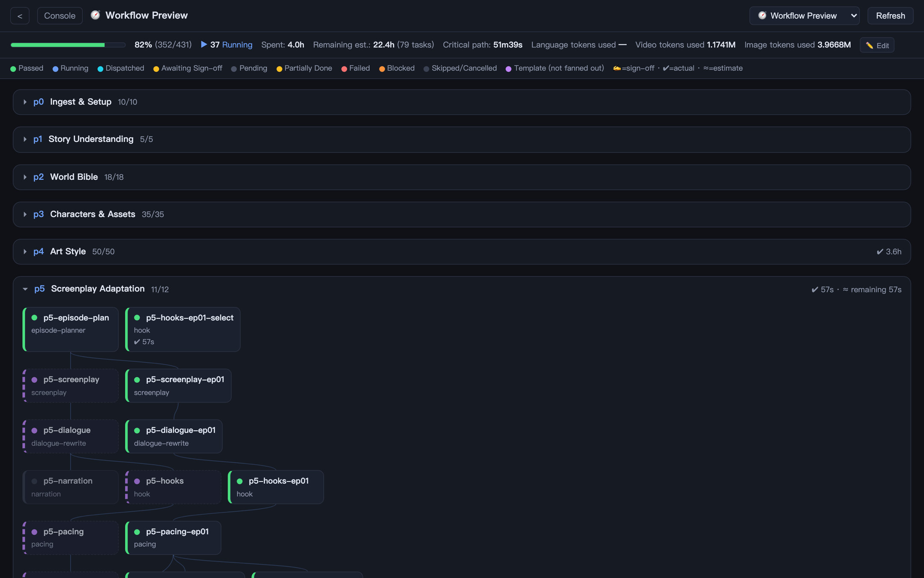Click the play icon next to 37 Running

(x=204, y=45)
